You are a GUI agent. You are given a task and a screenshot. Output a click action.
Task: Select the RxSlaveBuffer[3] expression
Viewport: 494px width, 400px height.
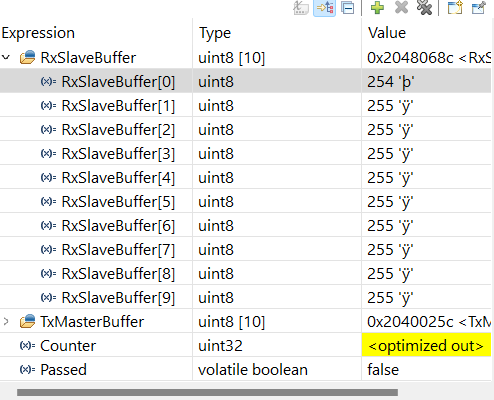coord(118,154)
